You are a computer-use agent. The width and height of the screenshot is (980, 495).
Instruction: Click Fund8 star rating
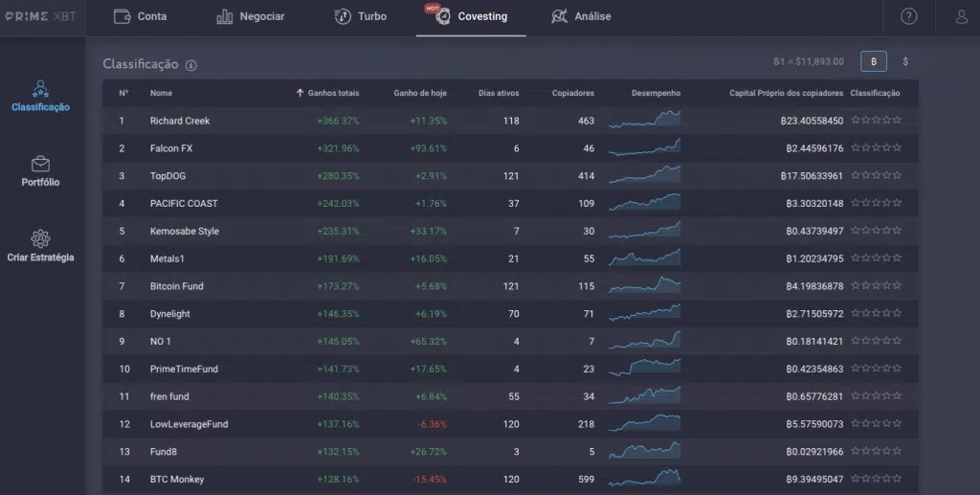coord(877,451)
